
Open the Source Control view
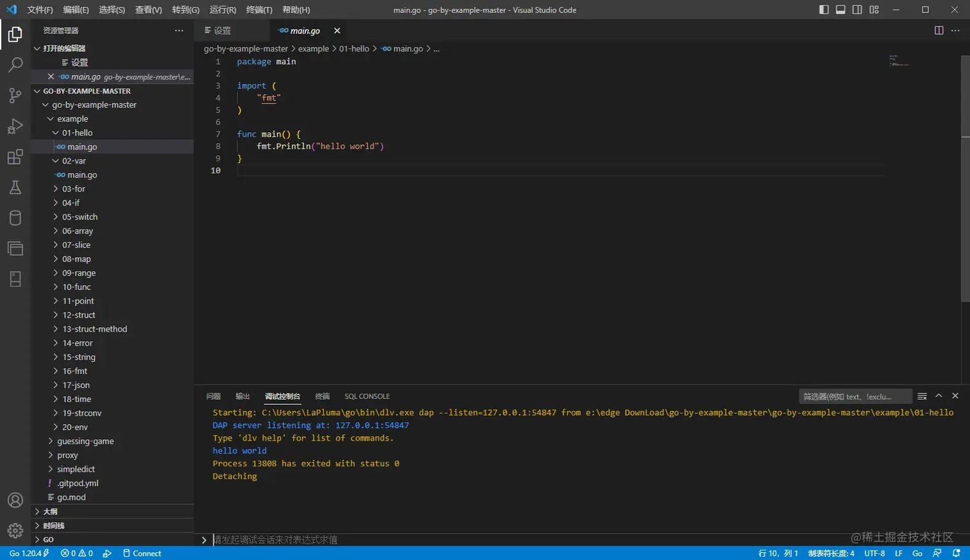[x=15, y=96]
